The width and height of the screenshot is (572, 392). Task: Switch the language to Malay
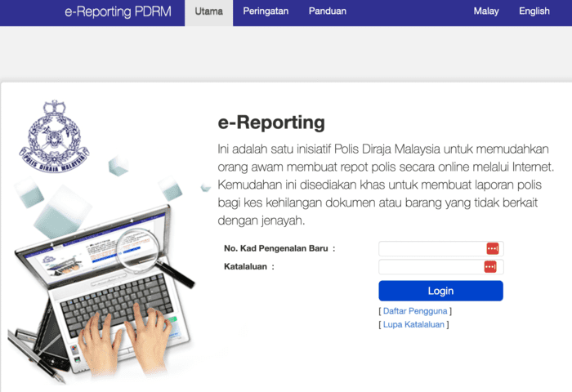click(x=487, y=11)
